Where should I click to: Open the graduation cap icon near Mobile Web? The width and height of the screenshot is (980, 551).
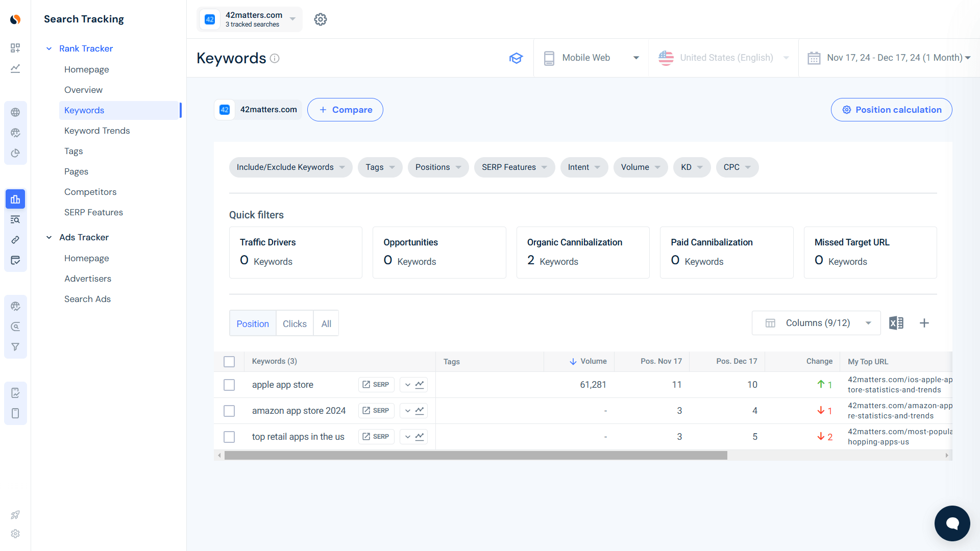click(516, 58)
